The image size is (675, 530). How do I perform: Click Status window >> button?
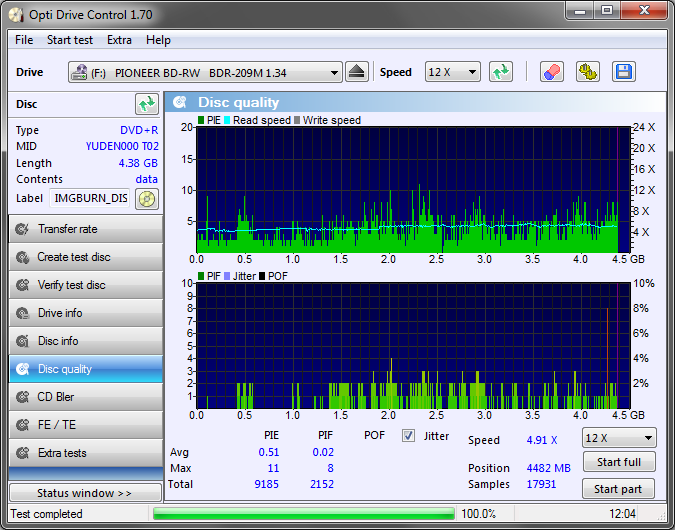click(x=85, y=493)
